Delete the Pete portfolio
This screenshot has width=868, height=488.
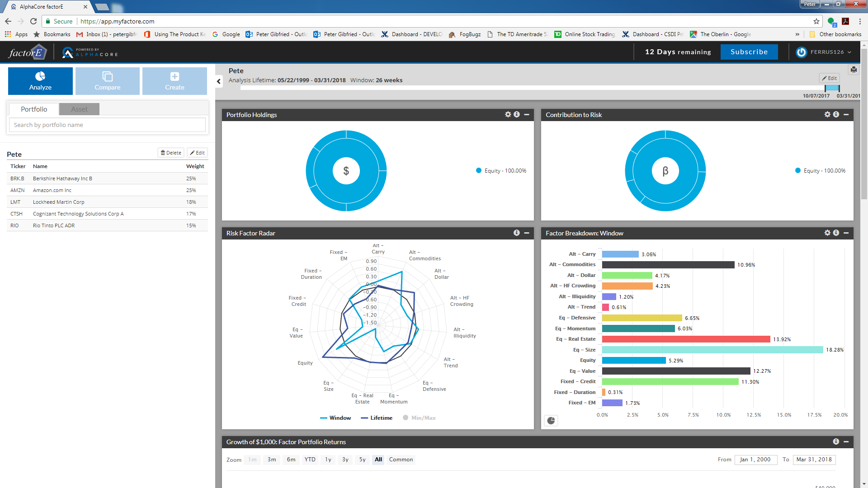click(171, 153)
